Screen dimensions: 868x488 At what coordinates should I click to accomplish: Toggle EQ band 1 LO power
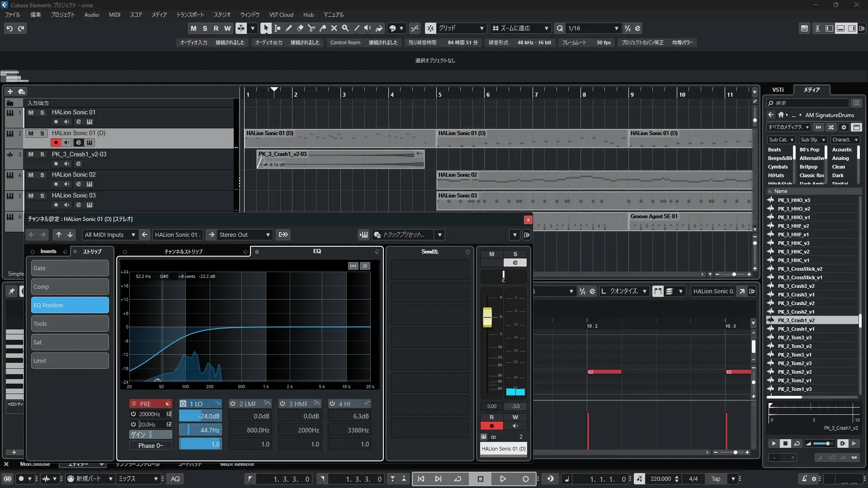(183, 404)
